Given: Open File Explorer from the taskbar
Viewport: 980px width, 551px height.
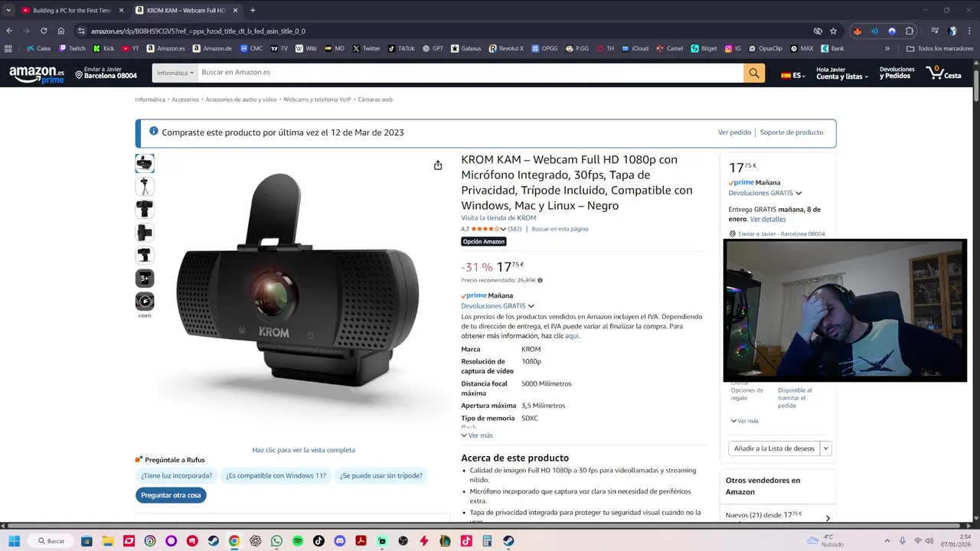Looking at the screenshot, I should tap(108, 541).
